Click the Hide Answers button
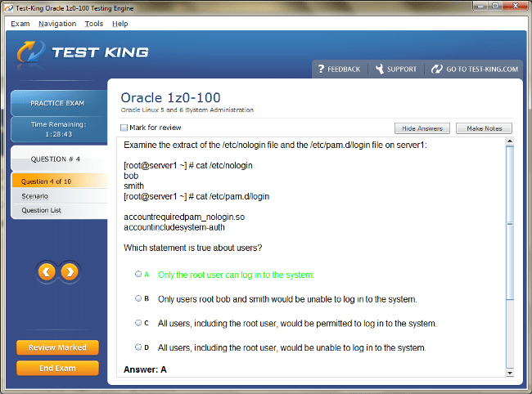Image resolution: width=532 pixels, height=394 pixels. [422, 128]
